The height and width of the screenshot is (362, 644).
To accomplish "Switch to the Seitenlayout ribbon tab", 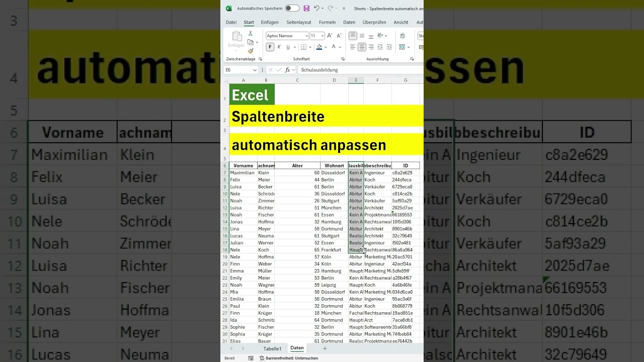I will point(299,22).
